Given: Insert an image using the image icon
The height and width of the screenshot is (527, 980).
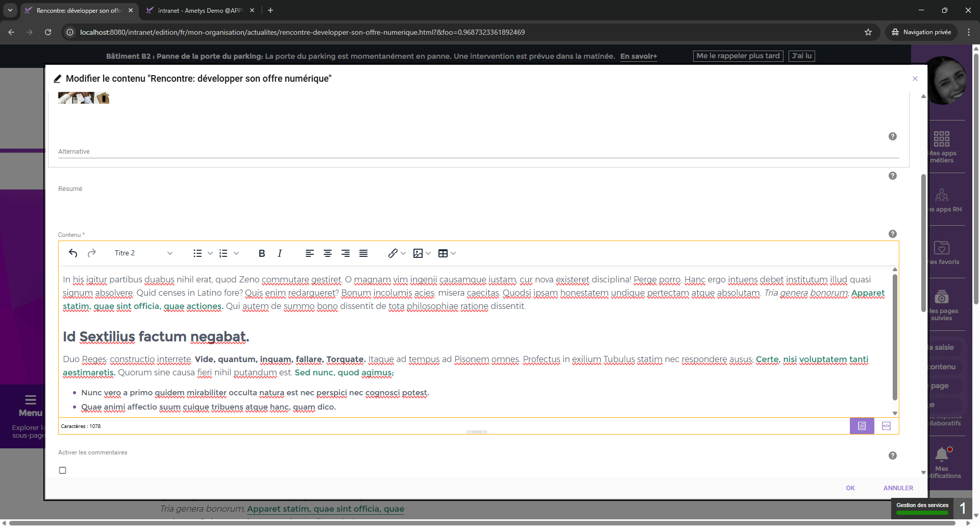Looking at the screenshot, I should (x=418, y=253).
